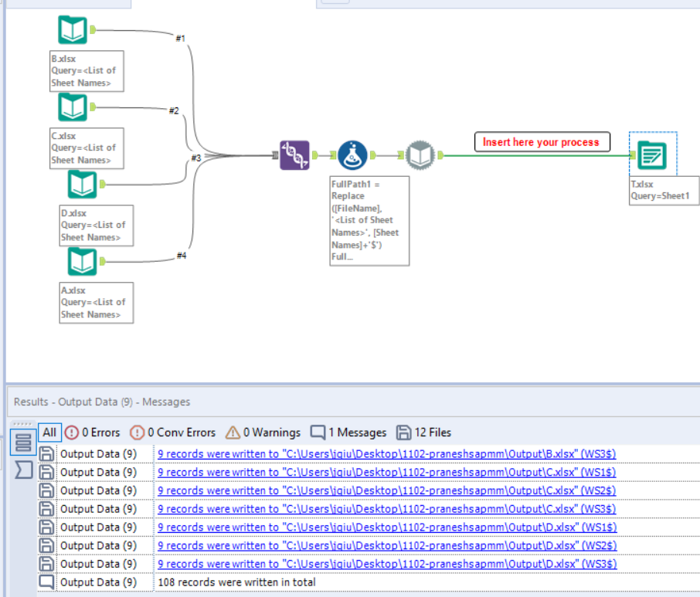Click the A.xlsx Query annotation box
Viewport: 700px width, 597px height.
pos(97,303)
